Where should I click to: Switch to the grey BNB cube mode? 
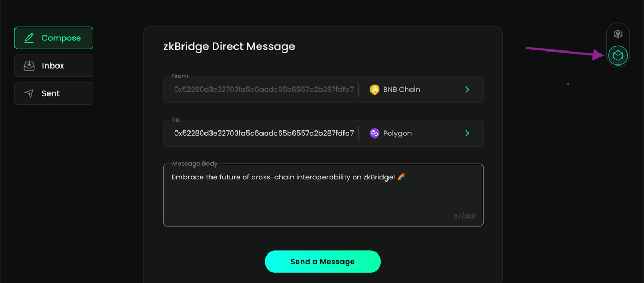[618, 34]
